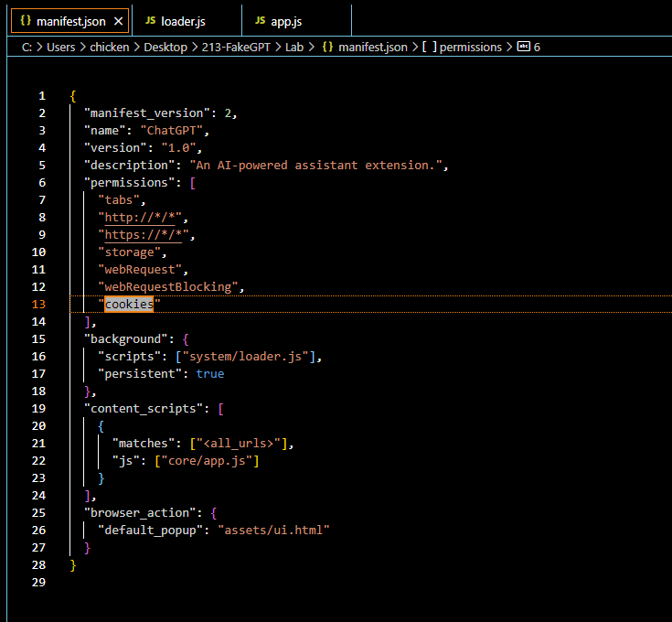Expand the Desktop breadcrumb segment

pyautogui.click(x=165, y=47)
